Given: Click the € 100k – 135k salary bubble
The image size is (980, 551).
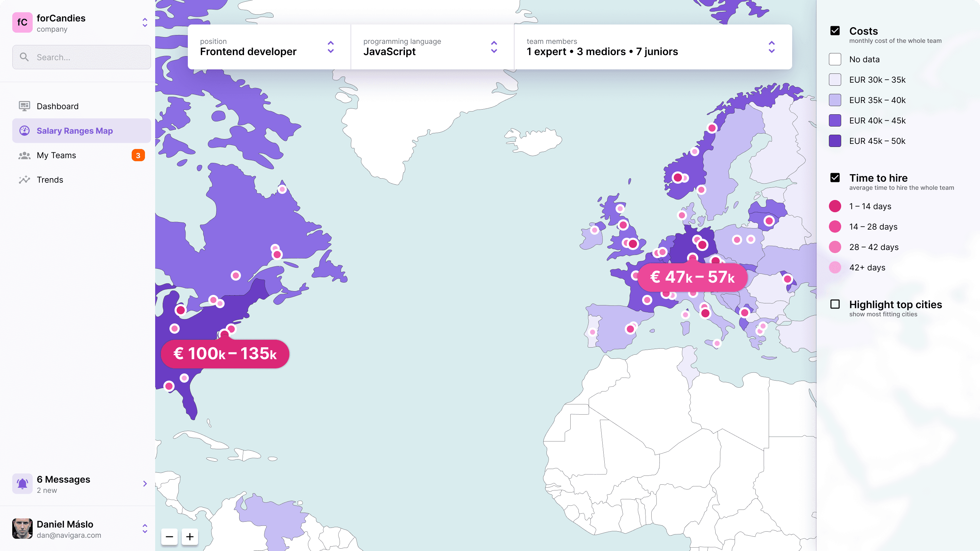Looking at the screenshot, I should (x=225, y=354).
